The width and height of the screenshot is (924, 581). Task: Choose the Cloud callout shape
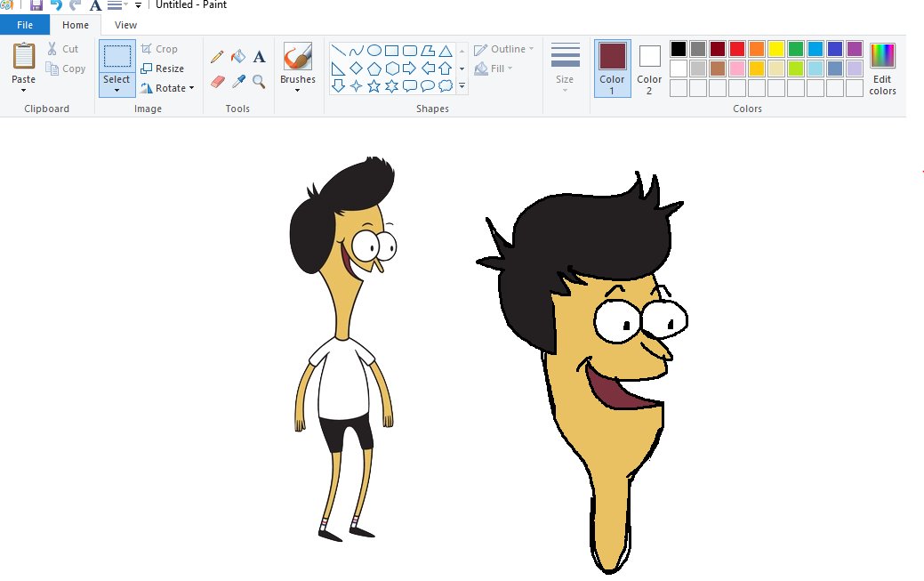[446, 86]
